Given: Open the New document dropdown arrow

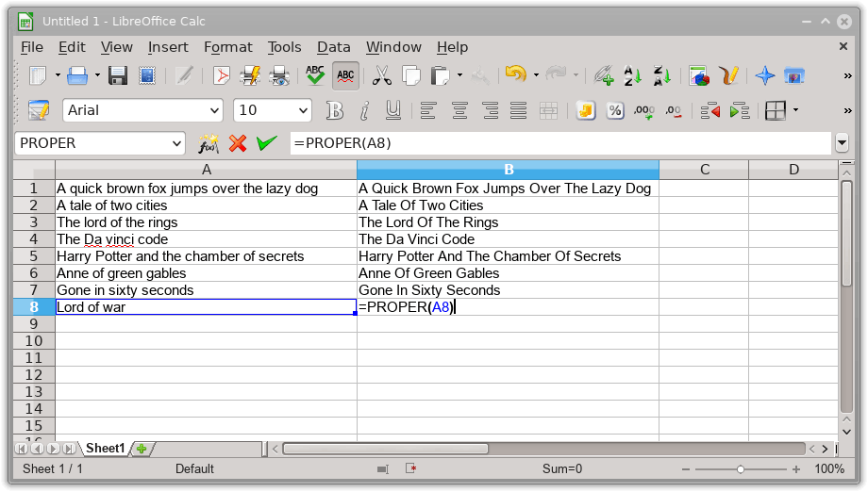Looking at the screenshot, I should pos(58,75).
